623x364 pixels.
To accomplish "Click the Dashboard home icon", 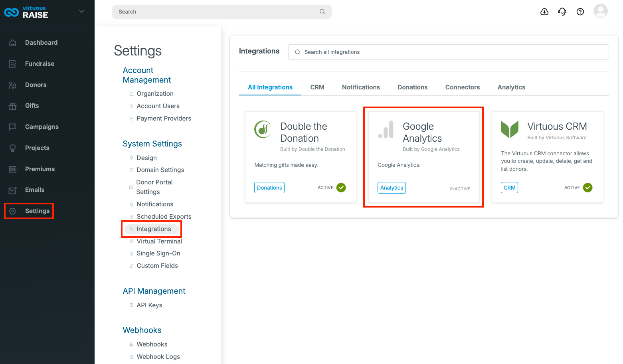I will click(13, 43).
